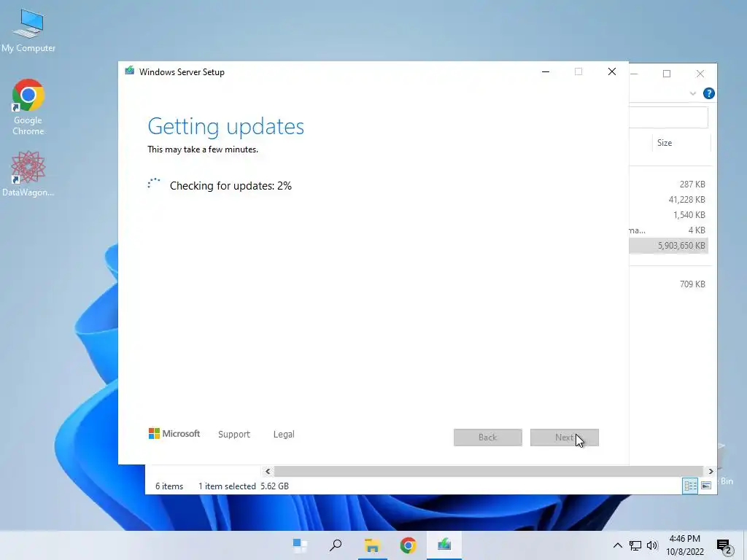Click the Microsoft logo in Setup
The width and height of the screenshot is (747, 560).
coord(174,433)
